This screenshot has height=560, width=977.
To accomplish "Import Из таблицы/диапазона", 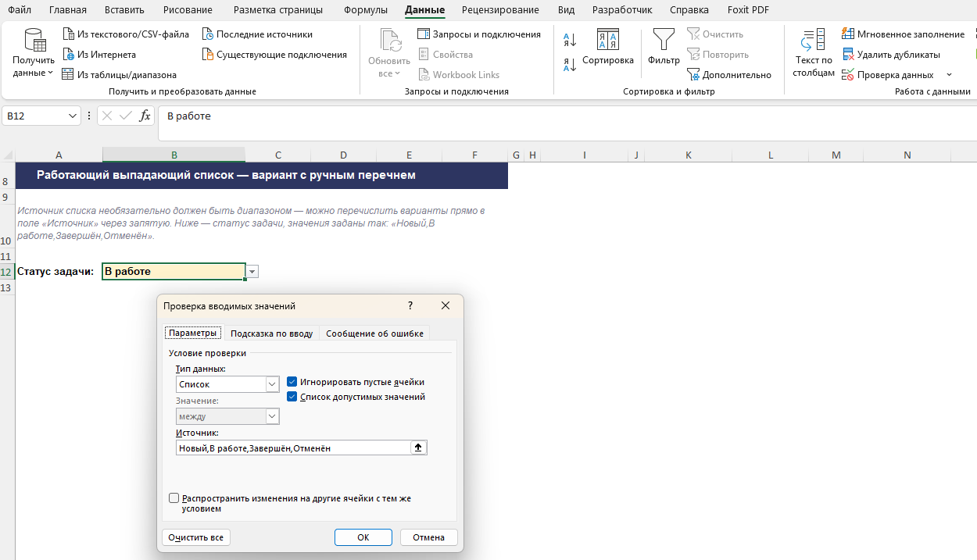I will pos(119,75).
